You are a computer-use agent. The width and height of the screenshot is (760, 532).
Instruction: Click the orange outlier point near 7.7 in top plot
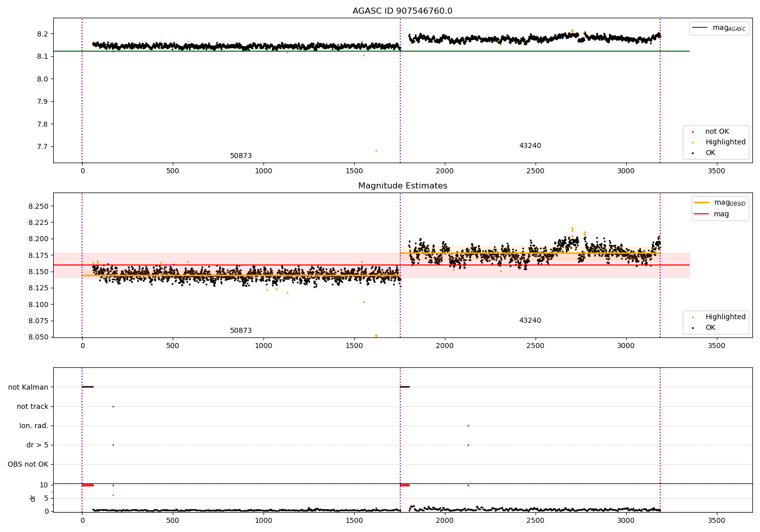point(376,150)
